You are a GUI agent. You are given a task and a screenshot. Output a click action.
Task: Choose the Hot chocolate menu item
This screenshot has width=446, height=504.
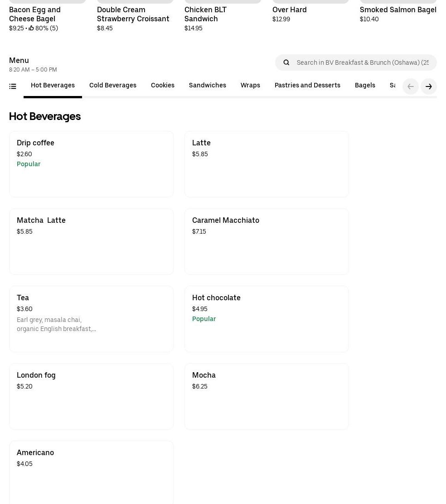267,319
